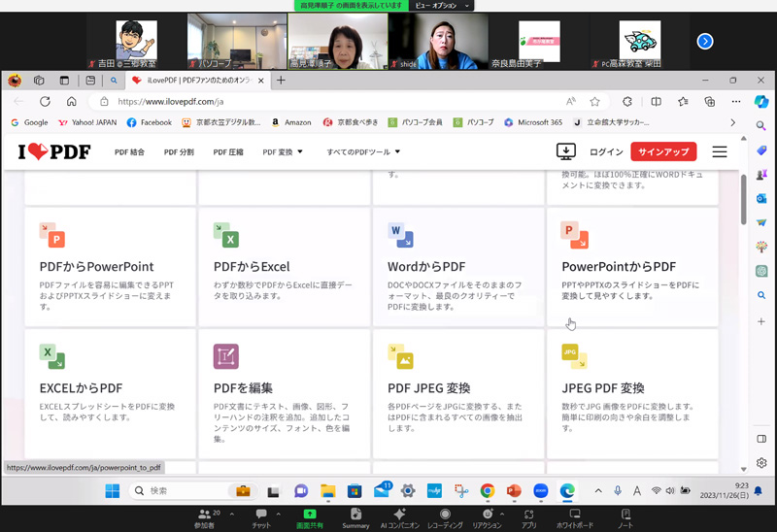This screenshot has width=777, height=532.
Task: Click the browser address bar
Action: 330,101
